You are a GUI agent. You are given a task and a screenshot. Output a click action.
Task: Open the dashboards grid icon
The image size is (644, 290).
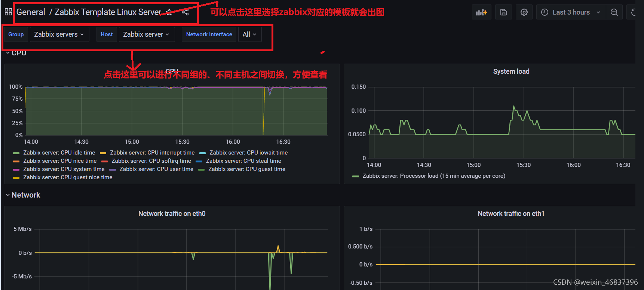coord(8,12)
